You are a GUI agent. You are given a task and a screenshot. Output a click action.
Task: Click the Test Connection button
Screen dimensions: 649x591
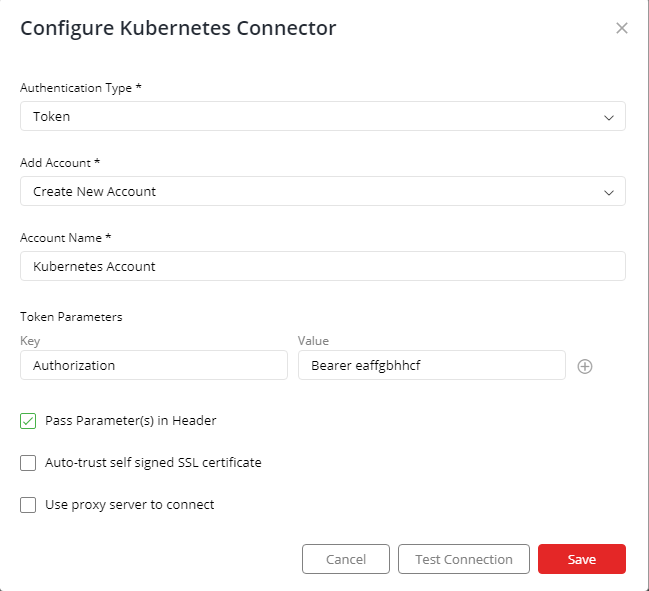pyautogui.click(x=464, y=559)
